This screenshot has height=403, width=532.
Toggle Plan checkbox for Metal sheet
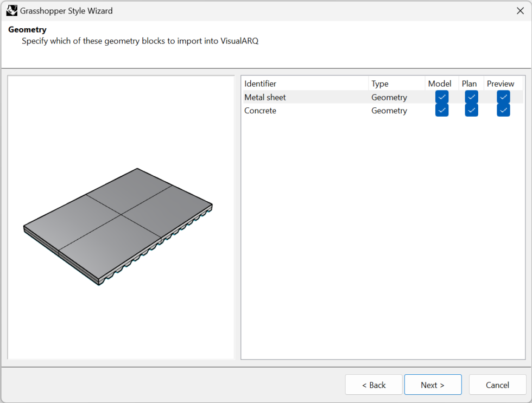click(471, 97)
